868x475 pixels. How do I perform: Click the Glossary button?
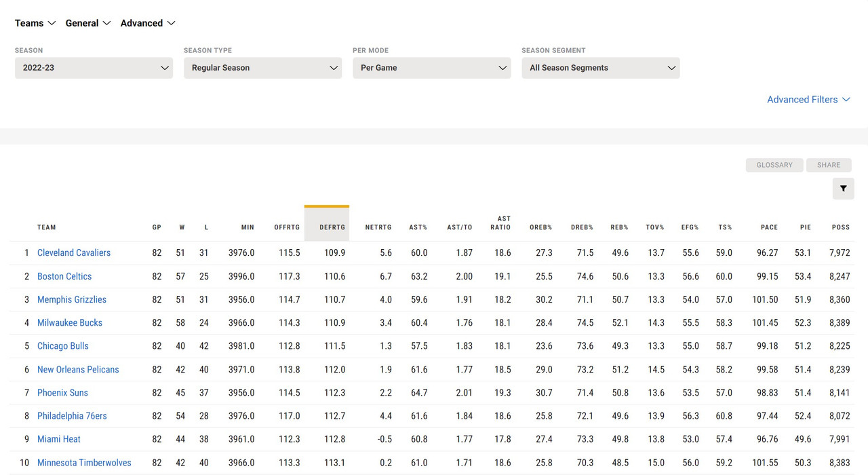774,165
